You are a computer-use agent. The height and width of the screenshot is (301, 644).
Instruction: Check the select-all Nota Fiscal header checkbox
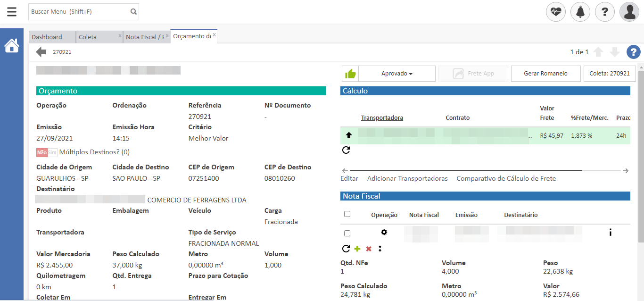tap(347, 214)
